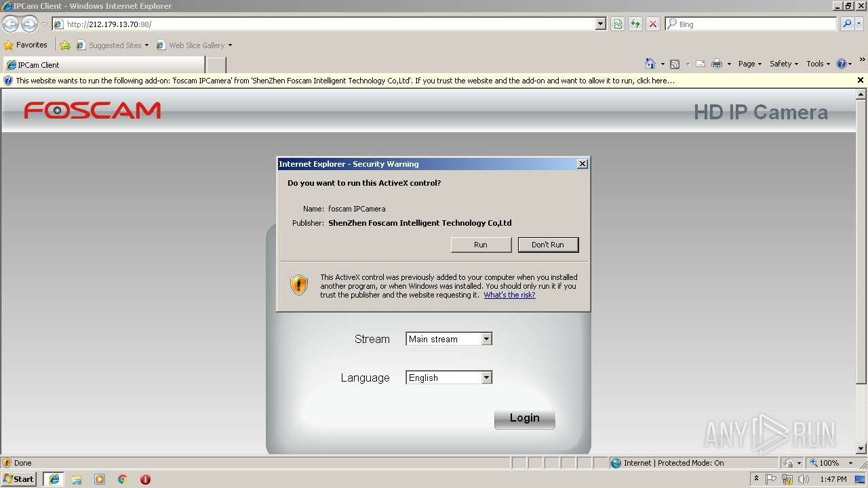The width and height of the screenshot is (868, 488).
Task: Expand Web Slice Gallery dropdown
Action: (230, 45)
